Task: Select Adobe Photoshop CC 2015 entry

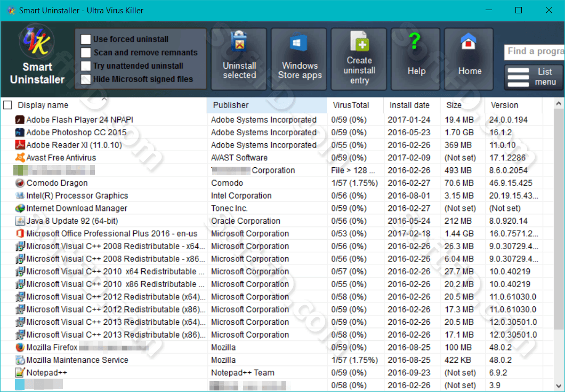Action: (76, 132)
